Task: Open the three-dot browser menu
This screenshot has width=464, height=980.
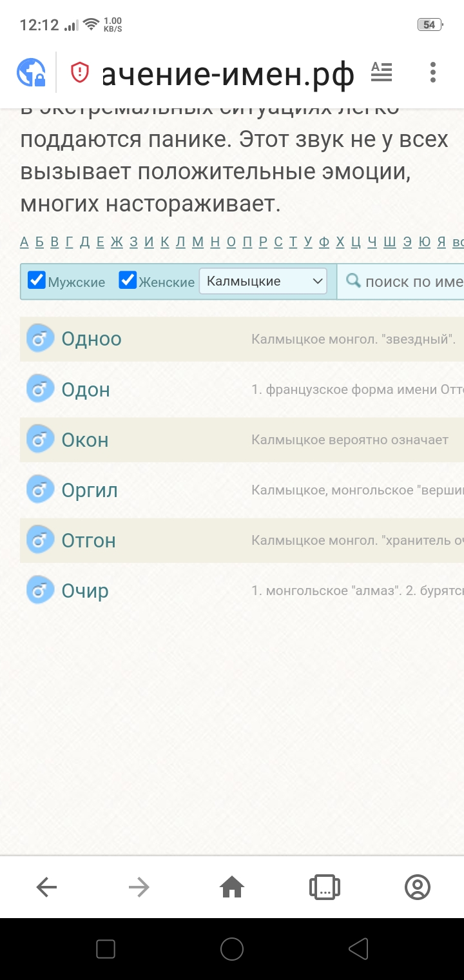Action: (x=432, y=72)
